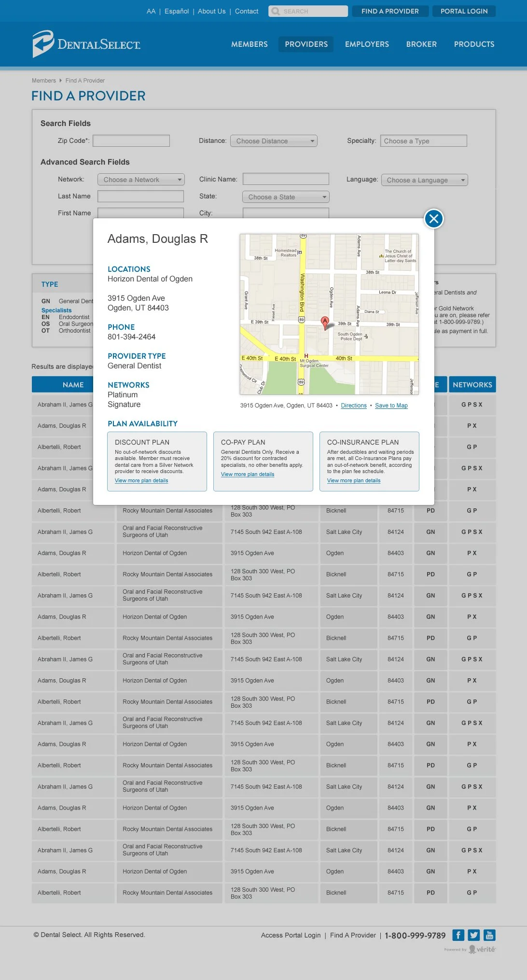Open the Providers menu
Viewport: 527px width, 980px height.
306,44
